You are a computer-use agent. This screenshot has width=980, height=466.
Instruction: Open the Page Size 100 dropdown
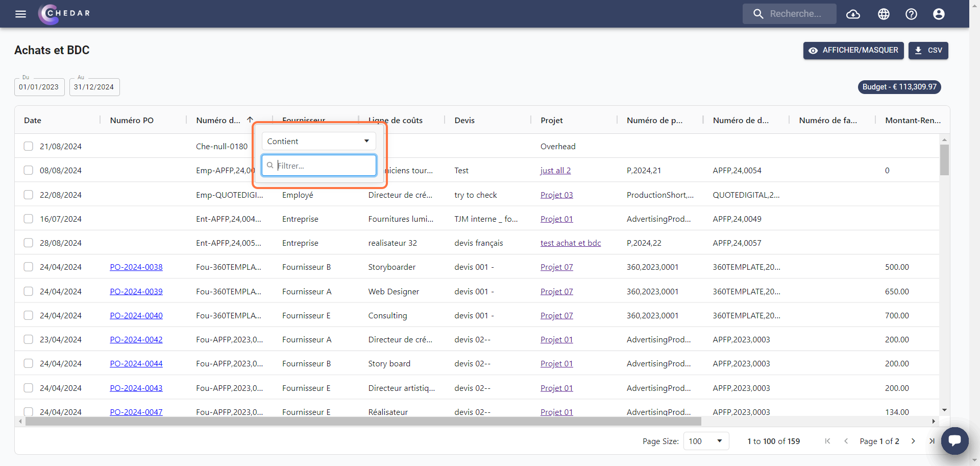point(706,441)
